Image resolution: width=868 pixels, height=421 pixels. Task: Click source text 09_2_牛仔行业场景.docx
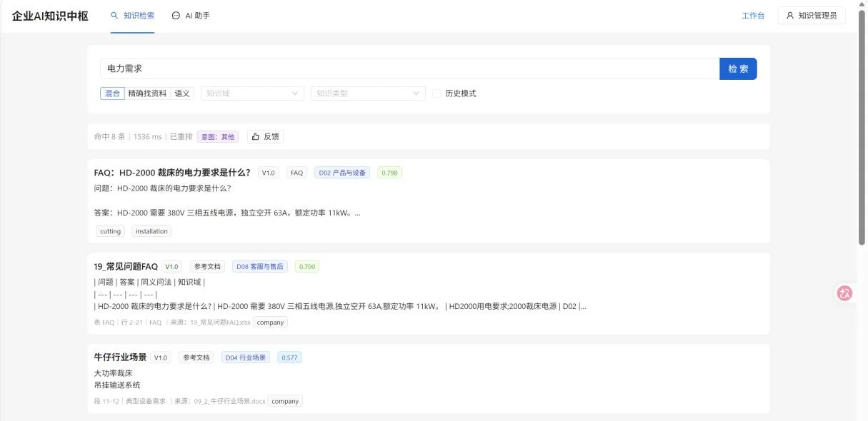pyautogui.click(x=229, y=401)
